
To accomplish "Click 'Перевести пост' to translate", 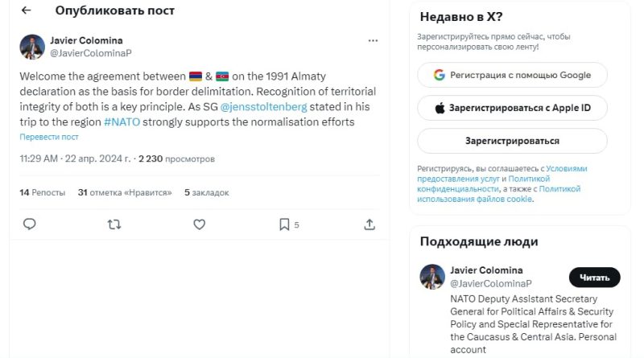I will [49, 138].
